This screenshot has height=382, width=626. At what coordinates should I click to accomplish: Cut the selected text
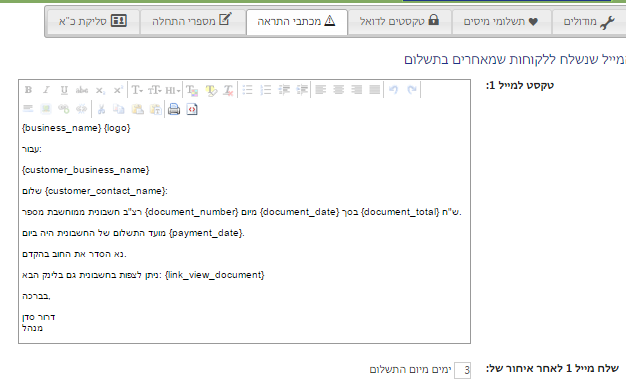[101, 109]
